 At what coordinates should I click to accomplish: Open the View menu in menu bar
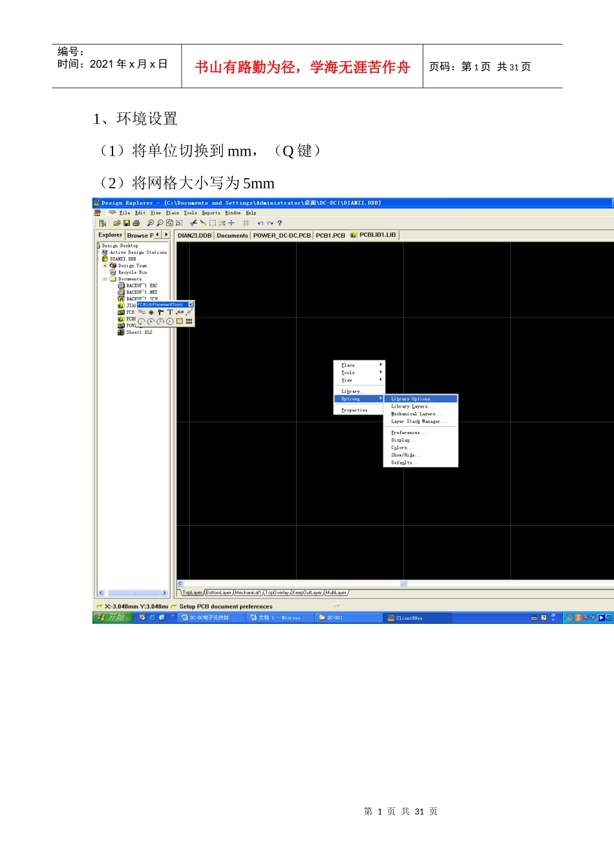pos(156,212)
